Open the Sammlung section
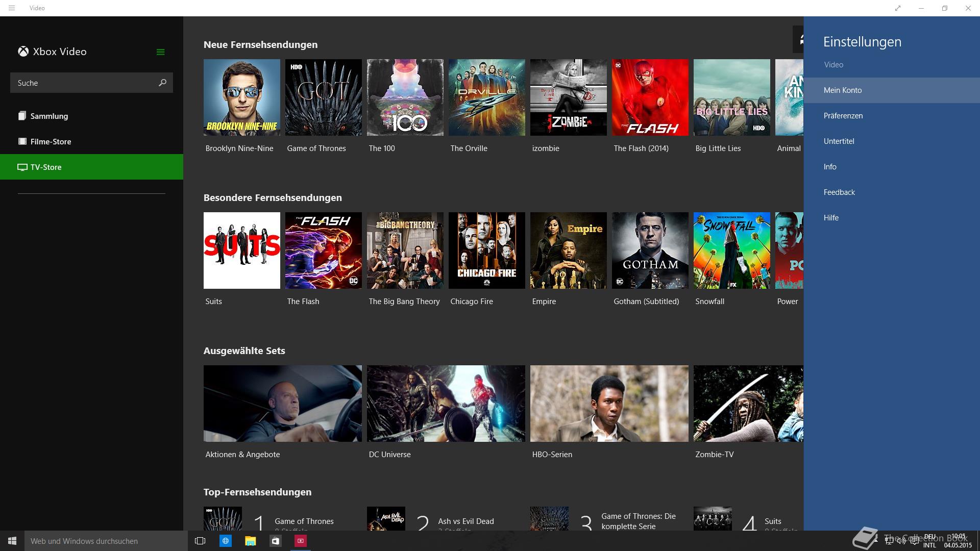 (x=91, y=116)
